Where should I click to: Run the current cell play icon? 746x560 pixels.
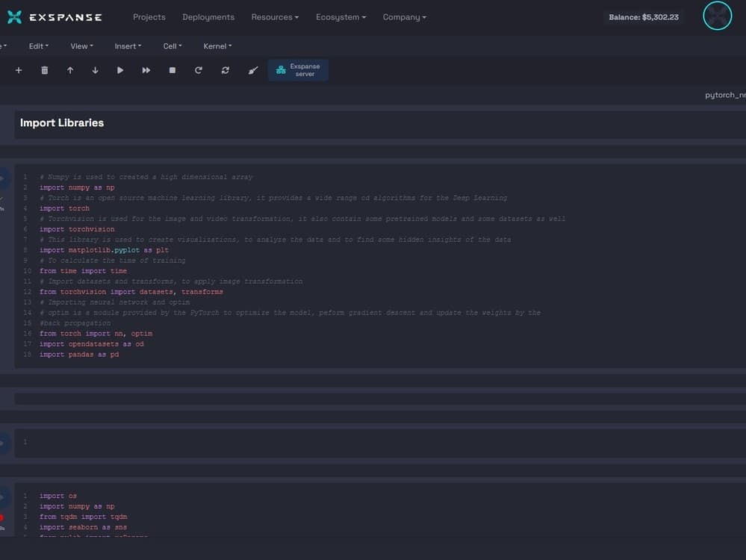click(x=120, y=70)
